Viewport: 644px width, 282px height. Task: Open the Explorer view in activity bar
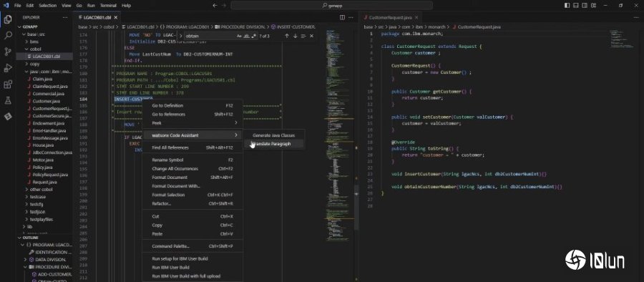click(7, 19)
